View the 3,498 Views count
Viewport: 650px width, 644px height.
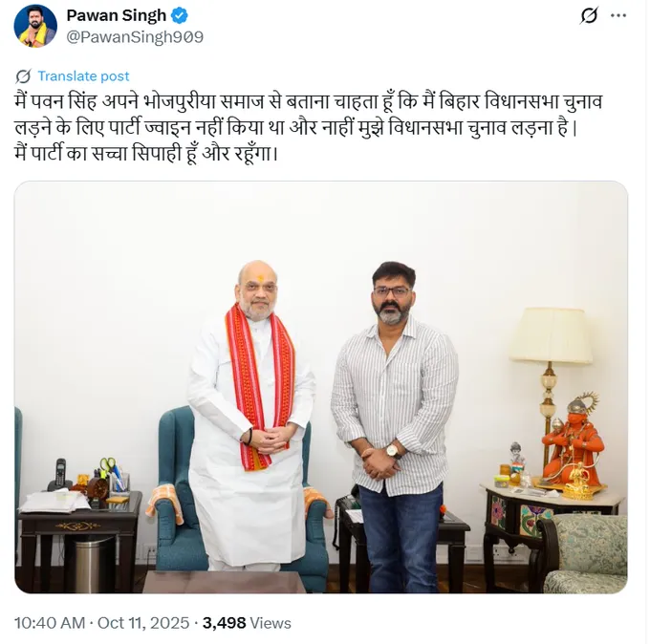tap(247, 623)
